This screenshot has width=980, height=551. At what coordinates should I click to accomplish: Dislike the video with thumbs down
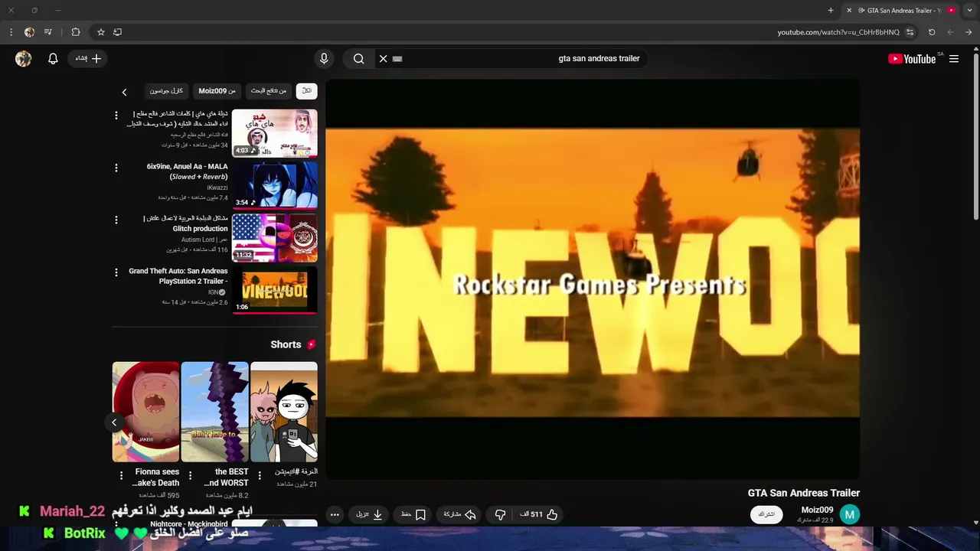[x=500, y=515]
